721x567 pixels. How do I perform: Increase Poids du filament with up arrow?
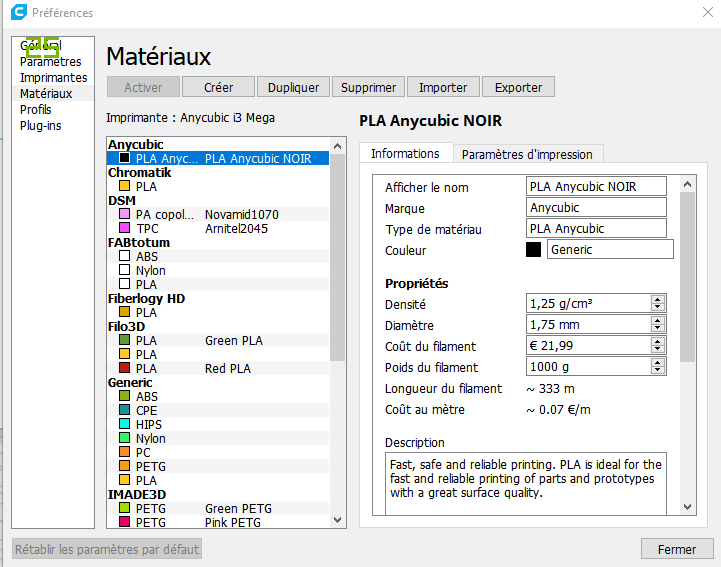click(x=658, y=363)
